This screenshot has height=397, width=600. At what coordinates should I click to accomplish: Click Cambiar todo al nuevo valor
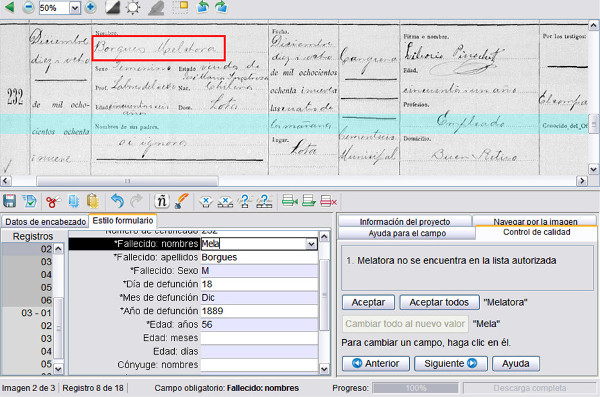[x=405, y=323]
